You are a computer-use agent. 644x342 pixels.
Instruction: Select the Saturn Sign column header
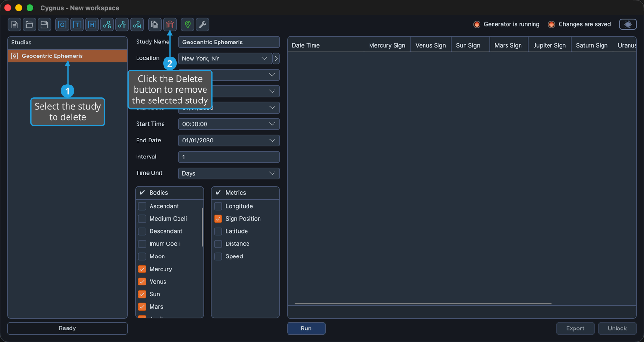[x=592, y=45]
